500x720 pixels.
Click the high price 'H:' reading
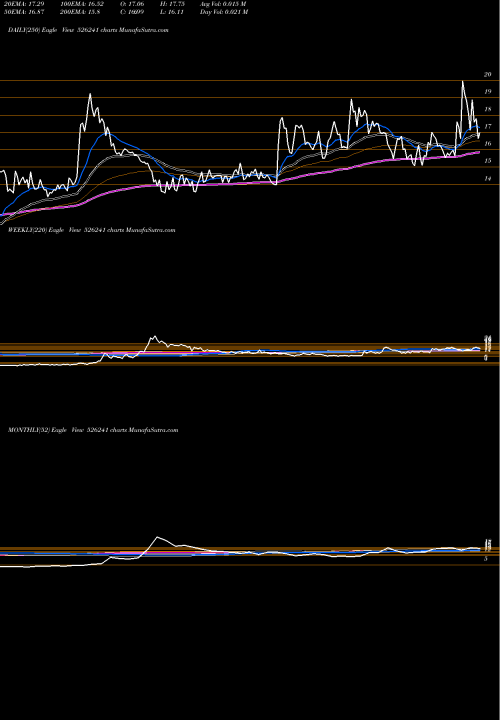click(173, 4)
